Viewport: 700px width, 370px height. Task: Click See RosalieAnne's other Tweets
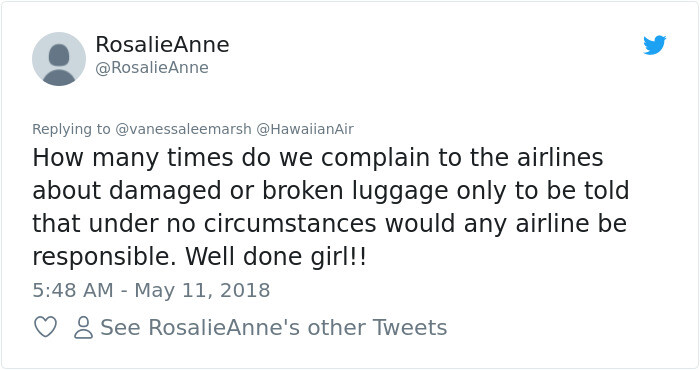[274, 327]
